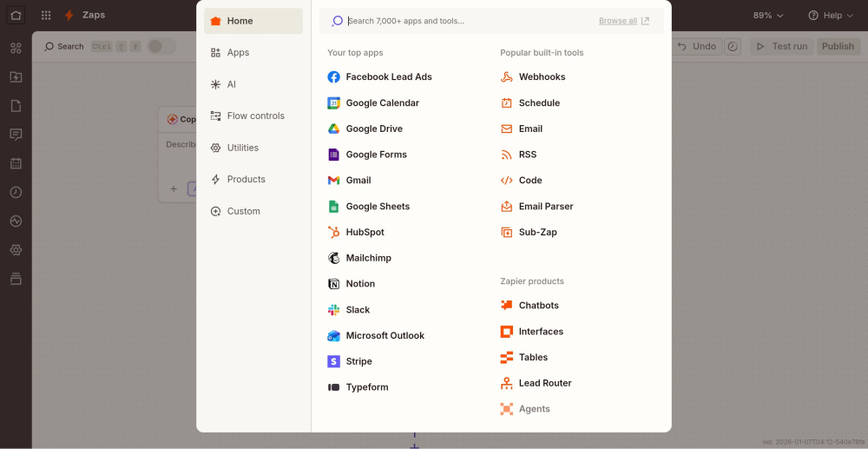This screenshot has width=868, height=449.
Task: Open the version history clock icon
Action: [733, 46]
